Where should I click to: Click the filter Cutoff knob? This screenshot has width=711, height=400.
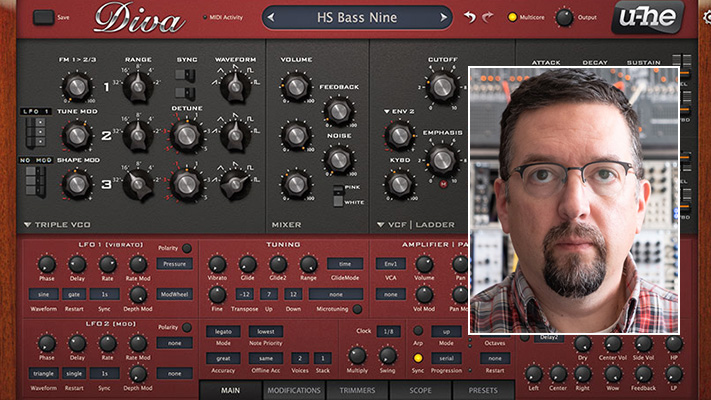pos(442,87)
